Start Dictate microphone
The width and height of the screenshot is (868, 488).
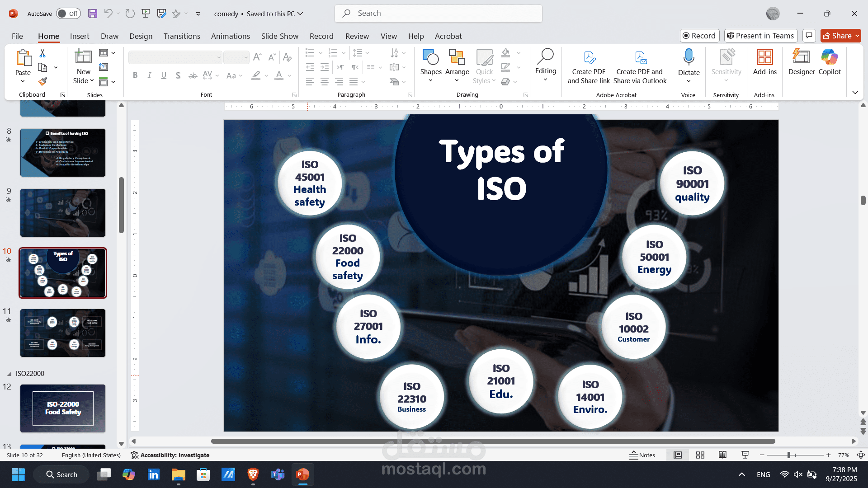[x=689, y=57]
